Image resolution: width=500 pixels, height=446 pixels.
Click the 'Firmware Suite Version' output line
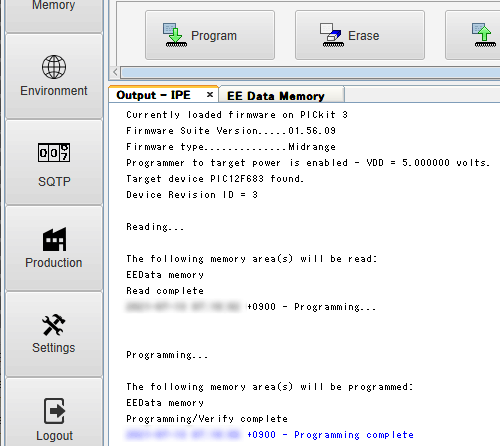[231, 131]
